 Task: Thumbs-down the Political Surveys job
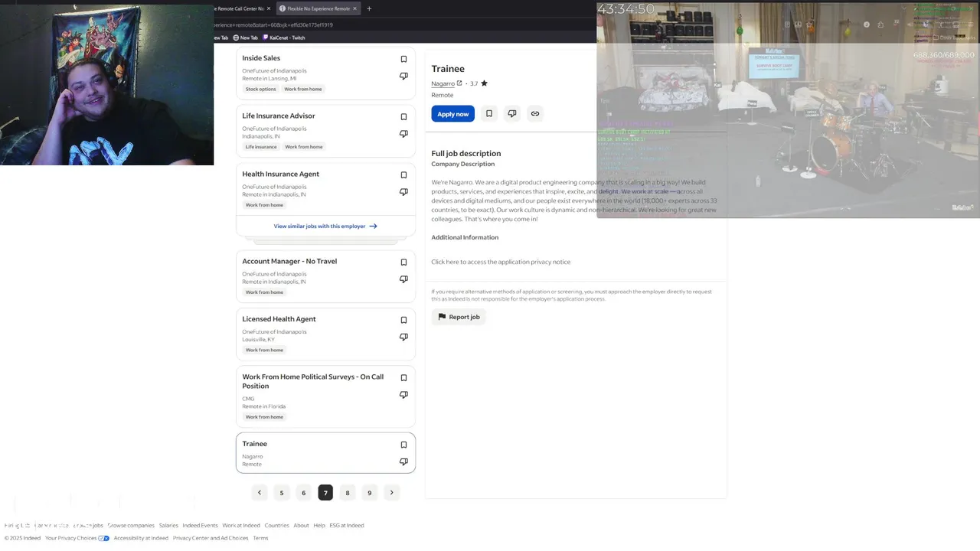(403, 395)
